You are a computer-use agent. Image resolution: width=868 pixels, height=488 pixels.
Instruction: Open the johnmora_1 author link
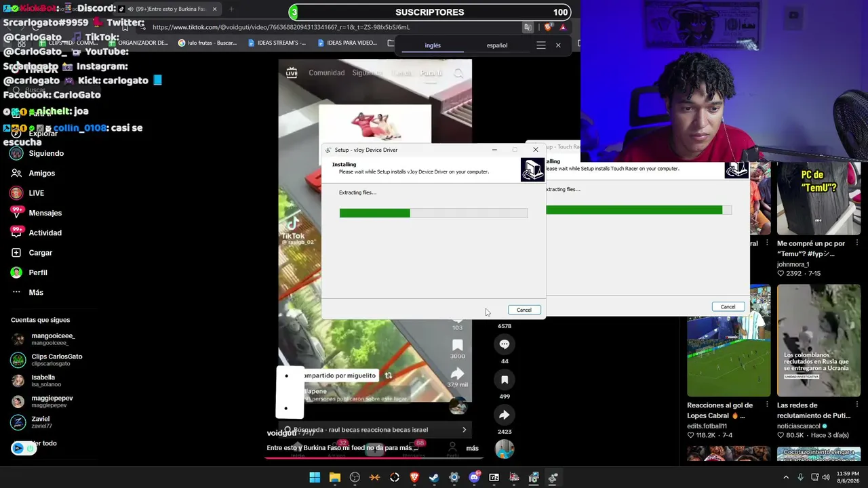click(793, 264)
